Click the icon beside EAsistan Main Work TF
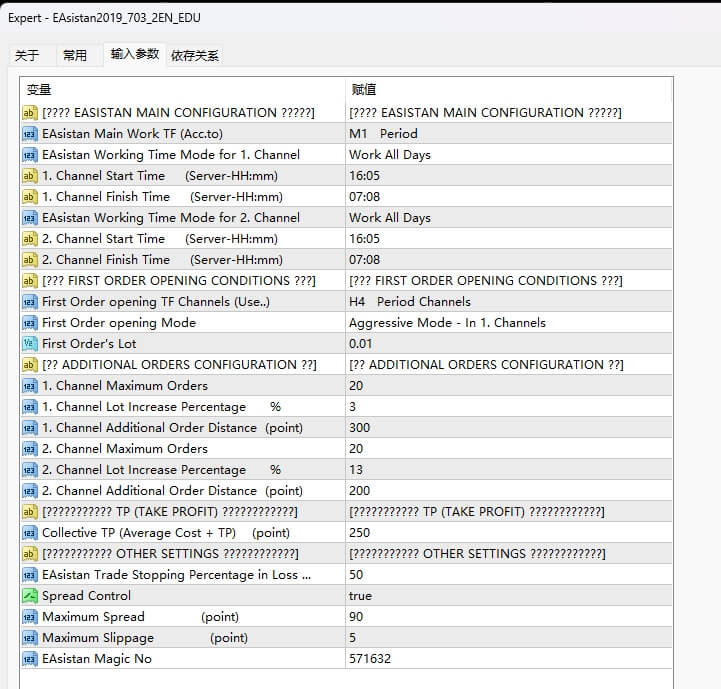Screen dimensions: 721x689 [x=29, y=134]
